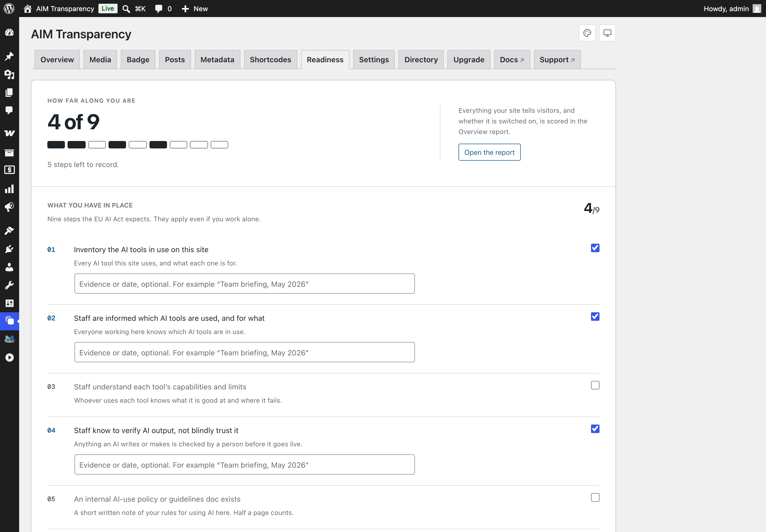
Task: Open the New content menu
Action: (195, 9)
